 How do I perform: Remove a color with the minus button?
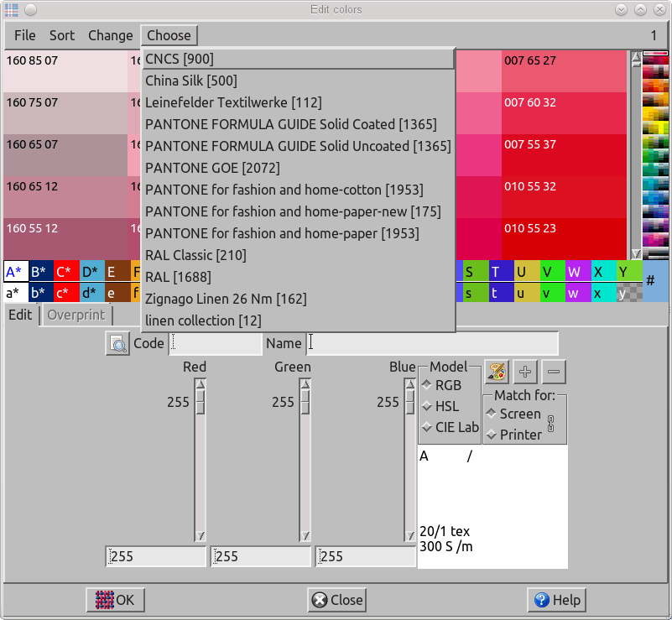(x=554, y=372)
